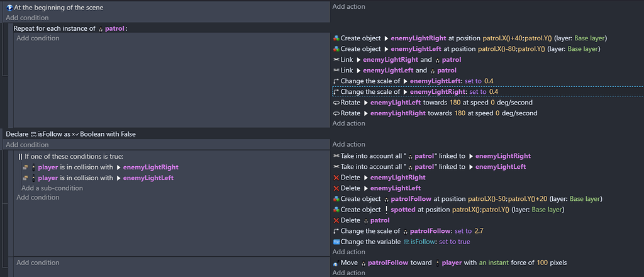
Task: Select red Delete icon for enemyLightRight
Action: [x=336, y=178]
